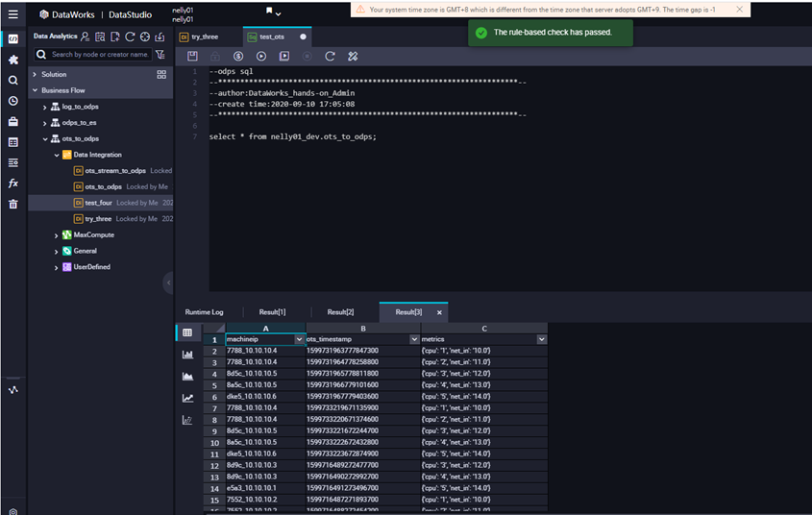Run the SQL with the play icon

point(261,56)
